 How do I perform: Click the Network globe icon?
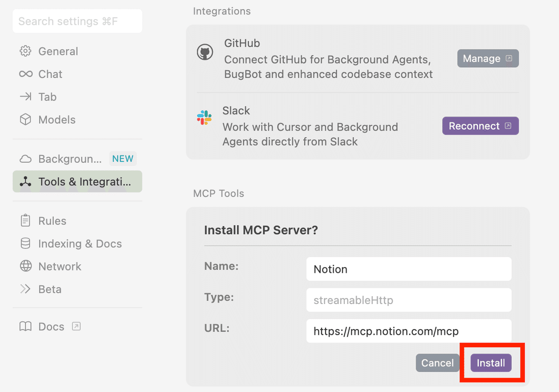26,266
